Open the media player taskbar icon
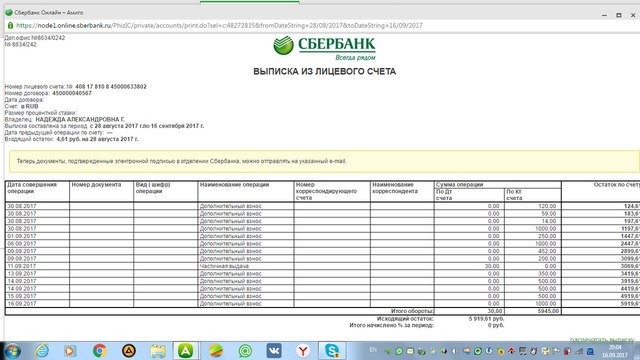 click(70, 351)
